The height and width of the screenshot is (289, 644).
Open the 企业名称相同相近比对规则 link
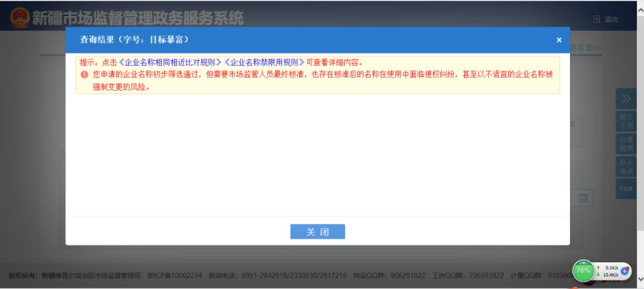pos(171,62)
